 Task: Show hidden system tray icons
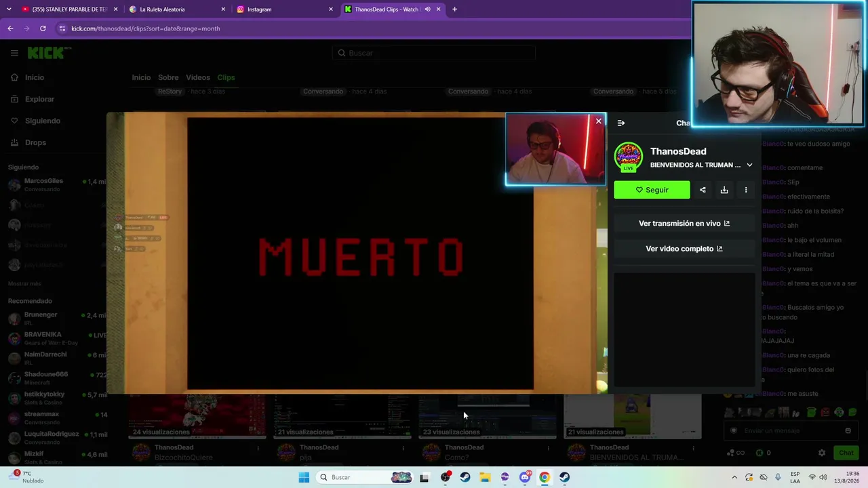coord(734,477)
